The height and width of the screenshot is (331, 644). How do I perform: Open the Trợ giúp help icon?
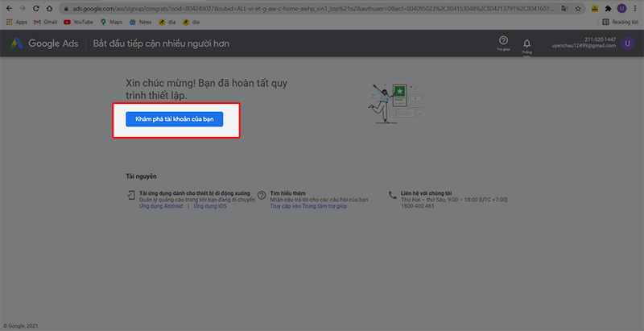tap(503, 41)
